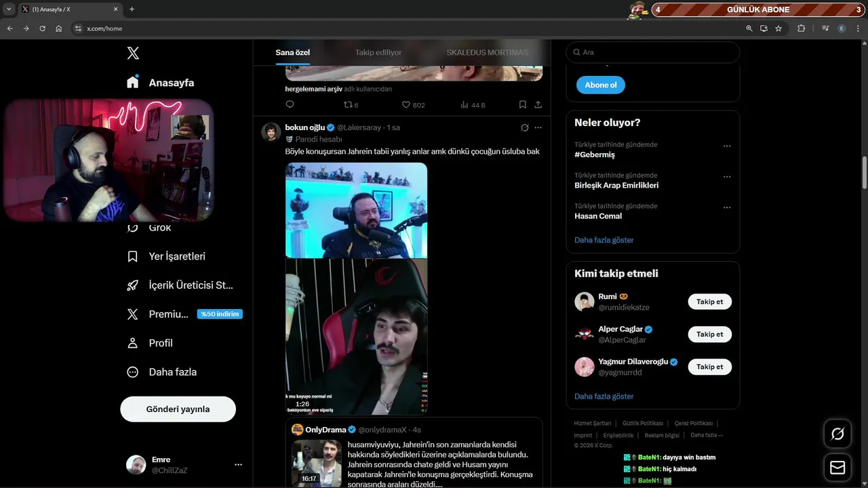The width and height of the screenshot is (868, 488).
Task: Switch to Sana özel tab
Action: pyautogui.click(x=292, y=52)
